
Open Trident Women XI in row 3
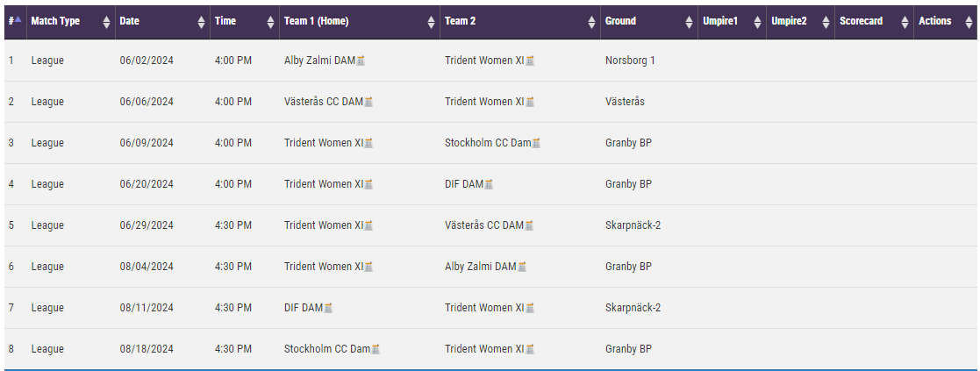pos(324,143)
